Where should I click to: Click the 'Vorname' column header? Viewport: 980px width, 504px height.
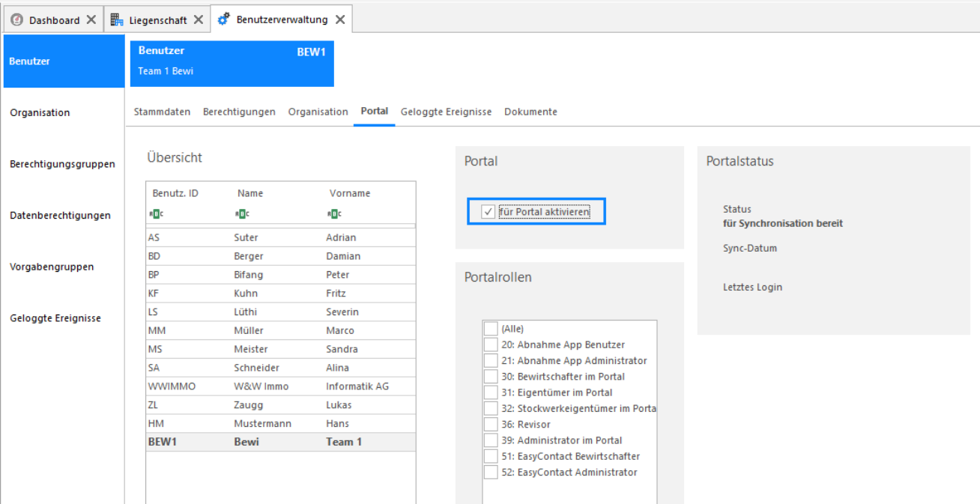point(350,193)
